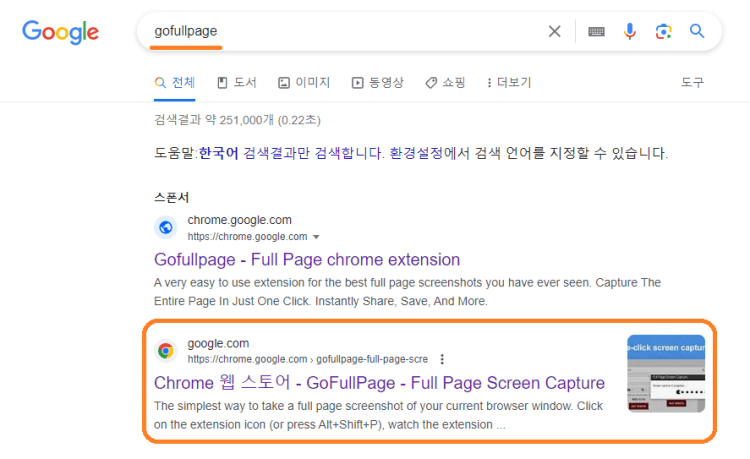Open the 환경설정 link
Screen dimensions: 750x459
click(x=416, y=153)
